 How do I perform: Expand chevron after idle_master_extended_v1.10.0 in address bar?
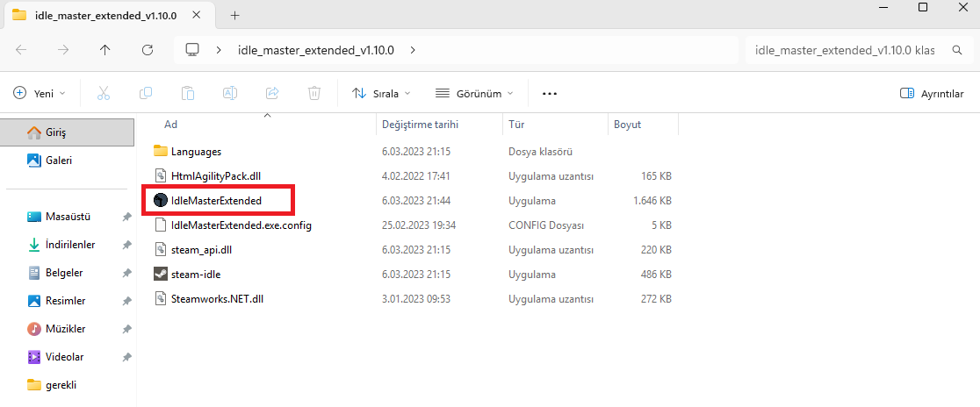coord(413,50)
